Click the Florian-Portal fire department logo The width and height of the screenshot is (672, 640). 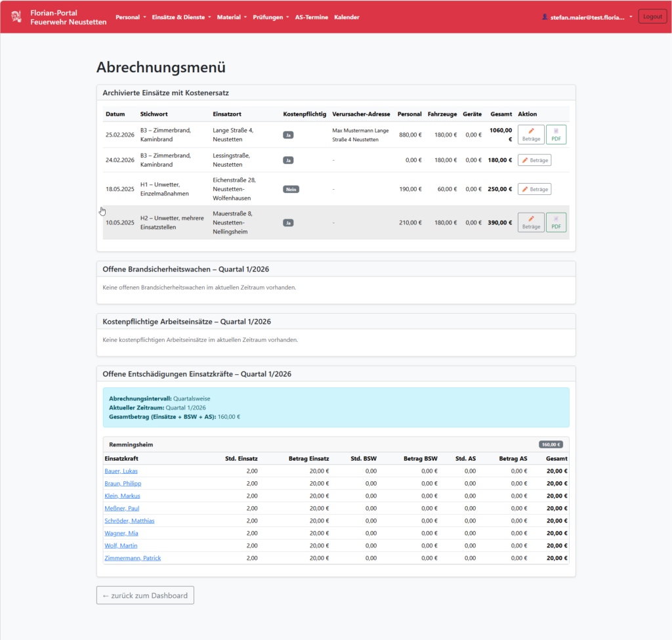tap(16, 16)
